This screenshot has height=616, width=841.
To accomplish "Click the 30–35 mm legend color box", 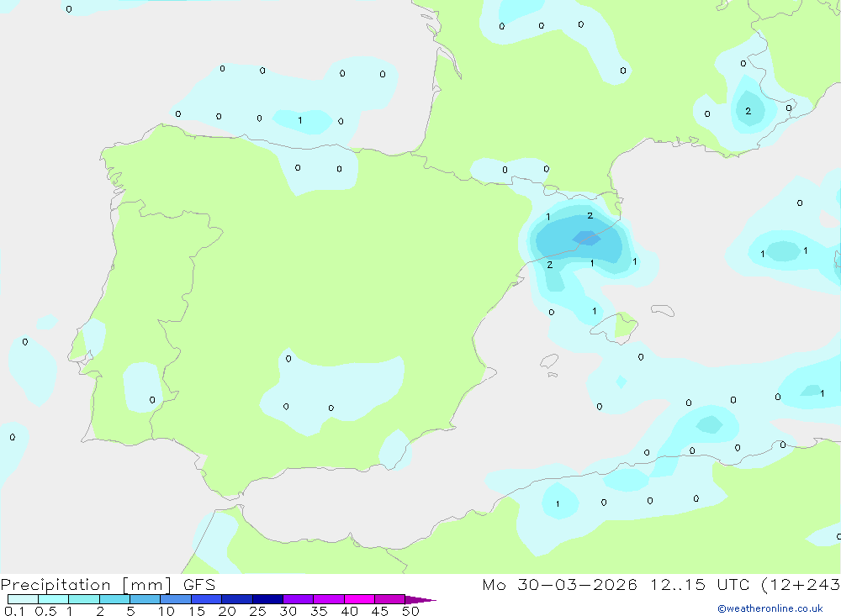I will pos(299,599).
